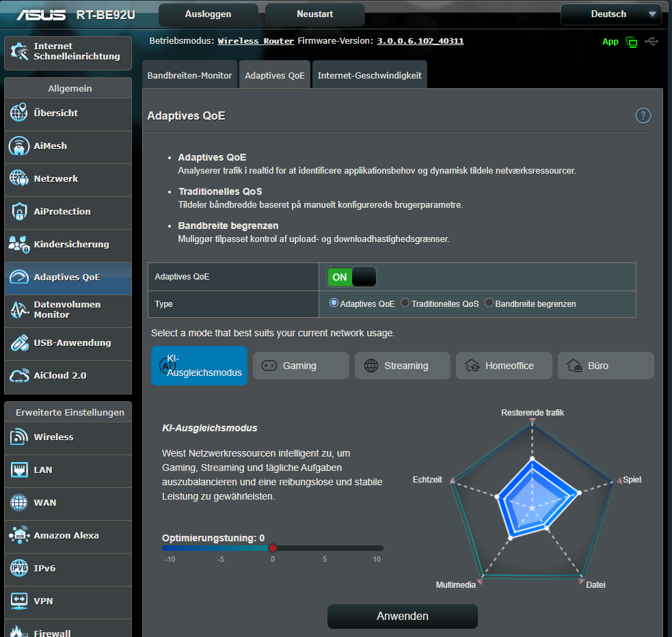Select the Gaming mode card
672x637 pixels.
(x=301, y=366)
